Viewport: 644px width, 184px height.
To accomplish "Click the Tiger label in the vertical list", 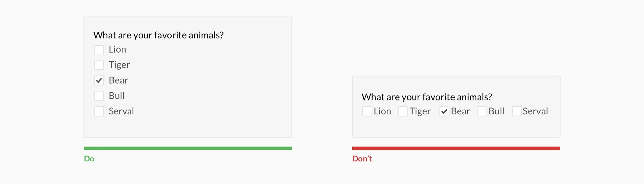I will point(119,65).
